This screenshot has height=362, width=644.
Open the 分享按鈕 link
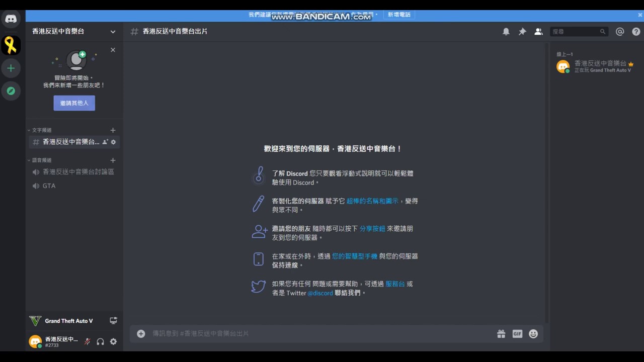(372, 229)
